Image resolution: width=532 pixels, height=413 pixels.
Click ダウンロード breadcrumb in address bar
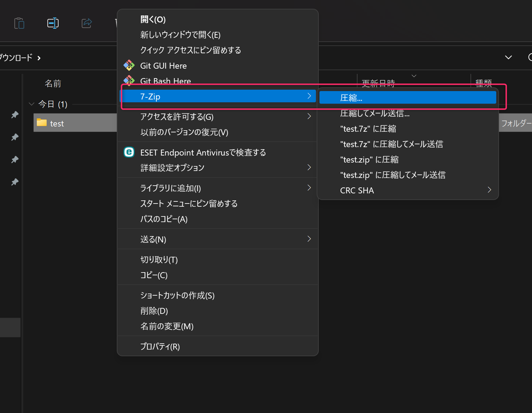[16, 57]
